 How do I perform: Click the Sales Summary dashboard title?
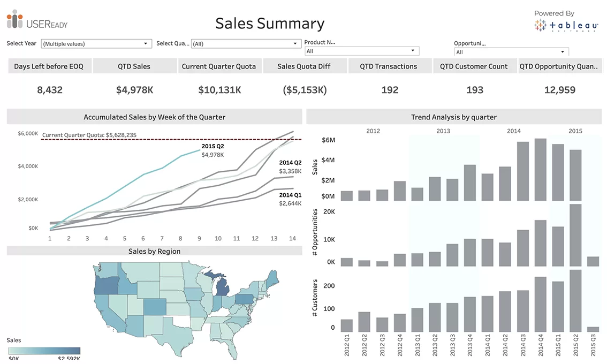click(x=270, y=23)
